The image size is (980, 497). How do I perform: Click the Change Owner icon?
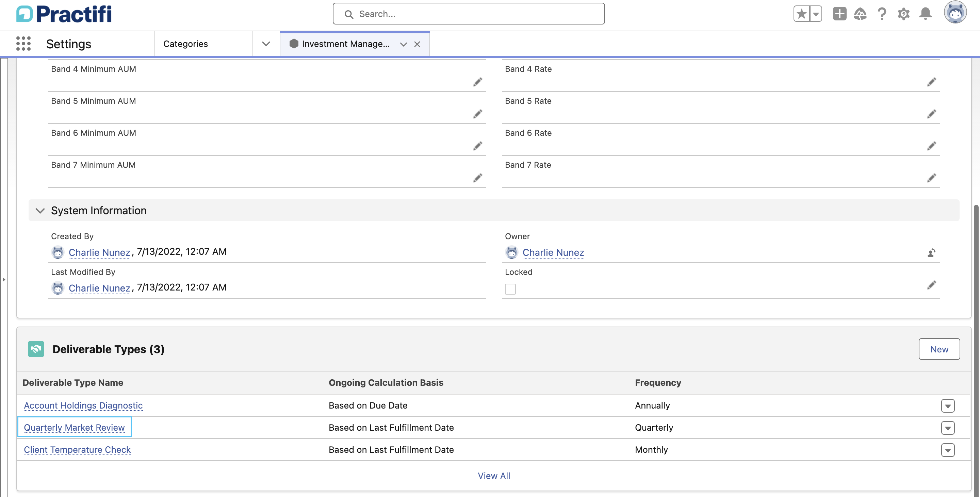[x=931, y=252]
